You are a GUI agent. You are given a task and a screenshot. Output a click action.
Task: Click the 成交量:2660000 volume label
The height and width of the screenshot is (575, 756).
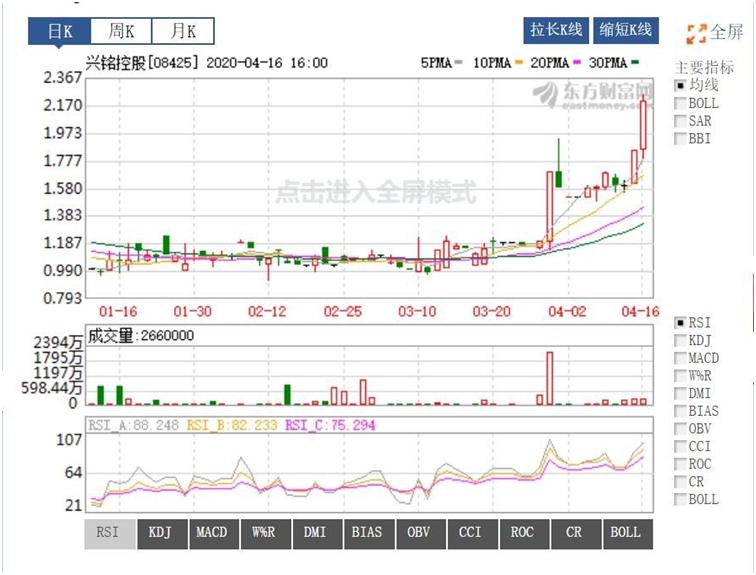tap(141, 336)
